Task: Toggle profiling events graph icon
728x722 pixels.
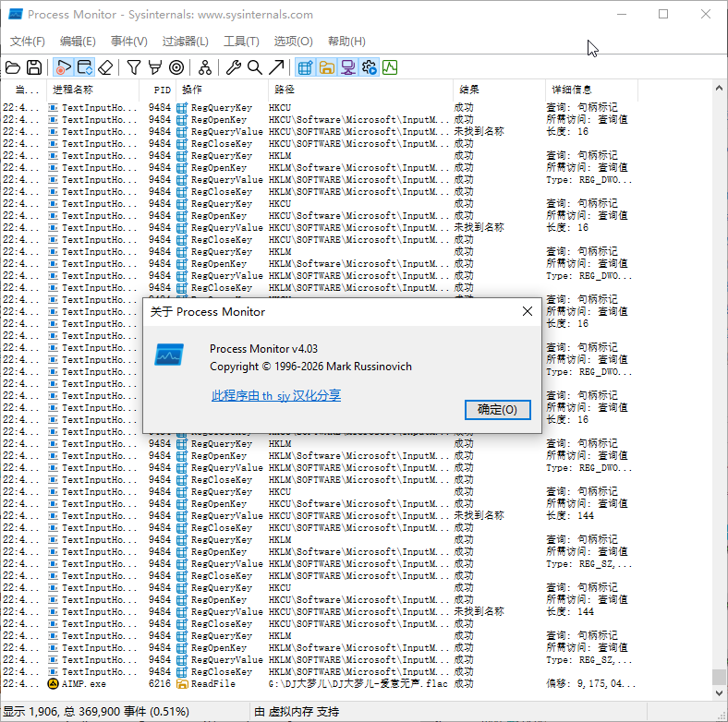Action: 390,67
